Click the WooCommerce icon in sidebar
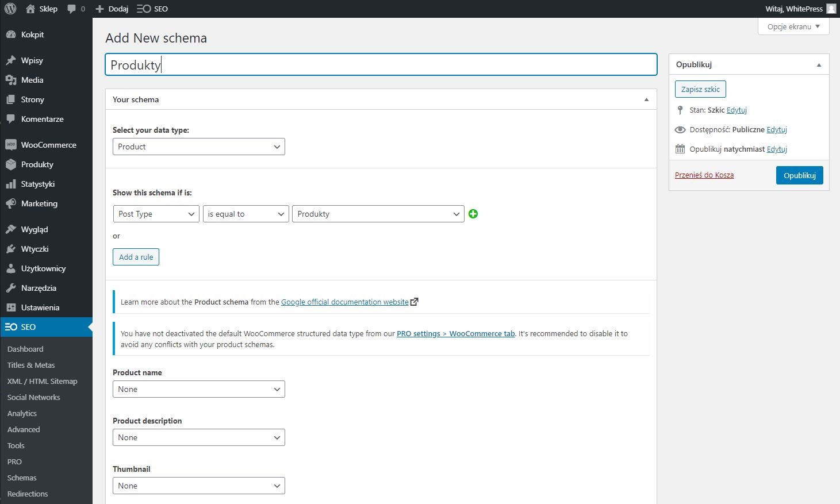 [x=11, y=145]
